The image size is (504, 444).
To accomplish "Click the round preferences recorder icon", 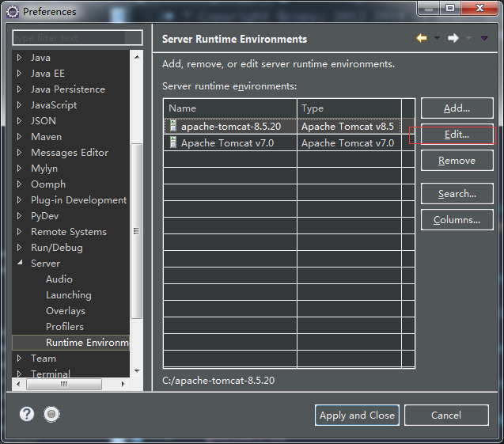I will [x=51, y=414].
